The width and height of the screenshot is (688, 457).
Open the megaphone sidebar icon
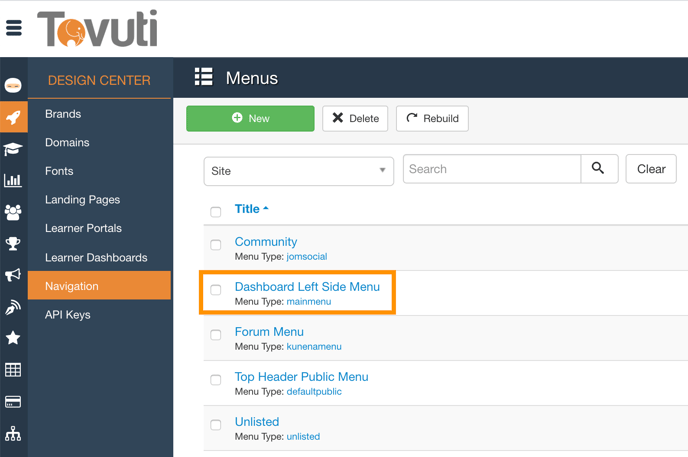point(13,275)
